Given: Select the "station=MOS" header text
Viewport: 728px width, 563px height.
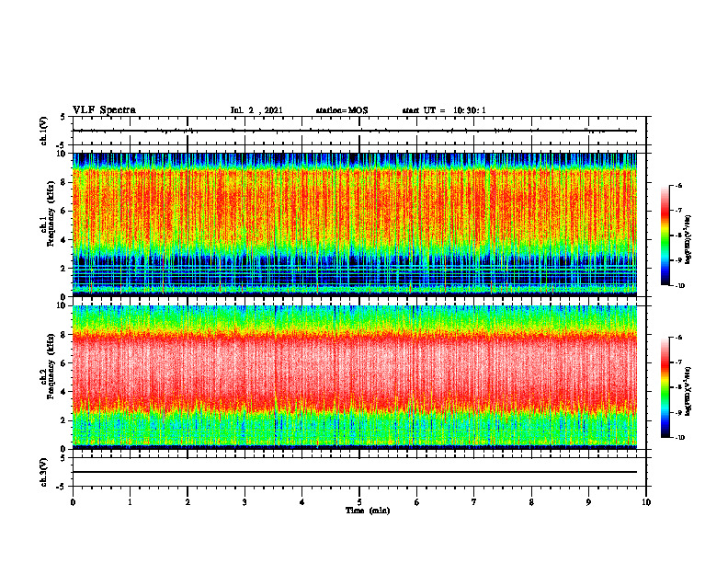Looking at the screenshot, I should click(342, 110).
